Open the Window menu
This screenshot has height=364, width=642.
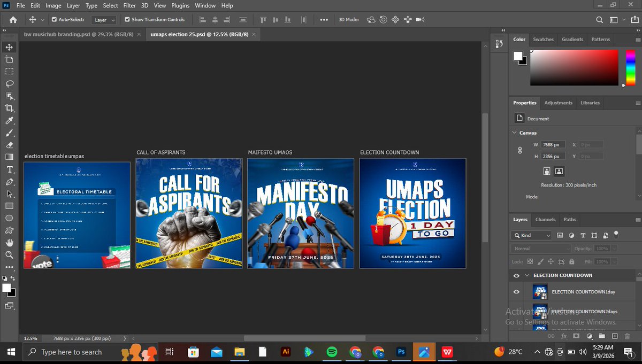(x=205, y=5)
